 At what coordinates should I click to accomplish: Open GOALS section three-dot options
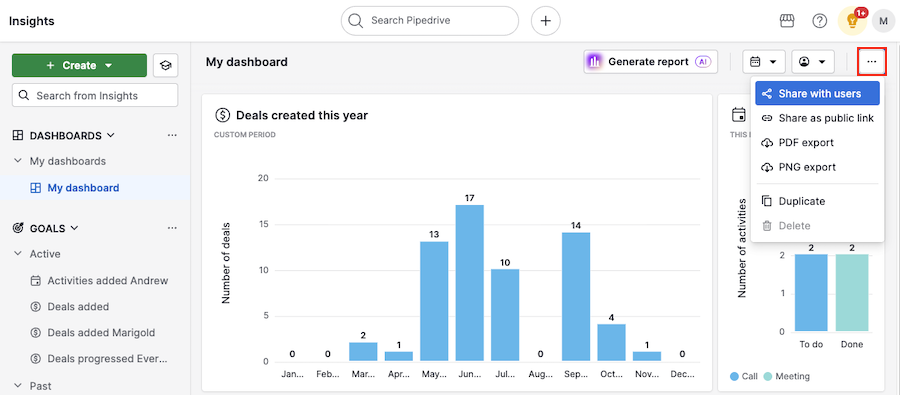coord(172,228)
